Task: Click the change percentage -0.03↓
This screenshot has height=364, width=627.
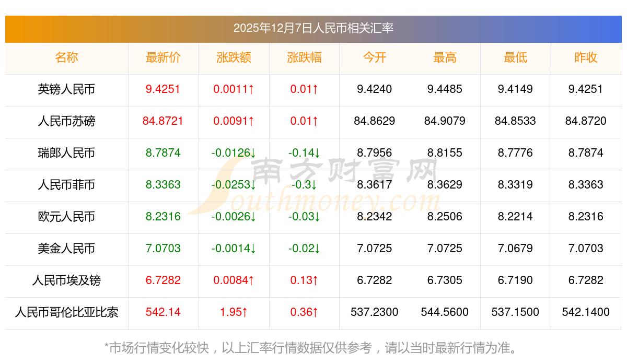Action: coord(304,217)
